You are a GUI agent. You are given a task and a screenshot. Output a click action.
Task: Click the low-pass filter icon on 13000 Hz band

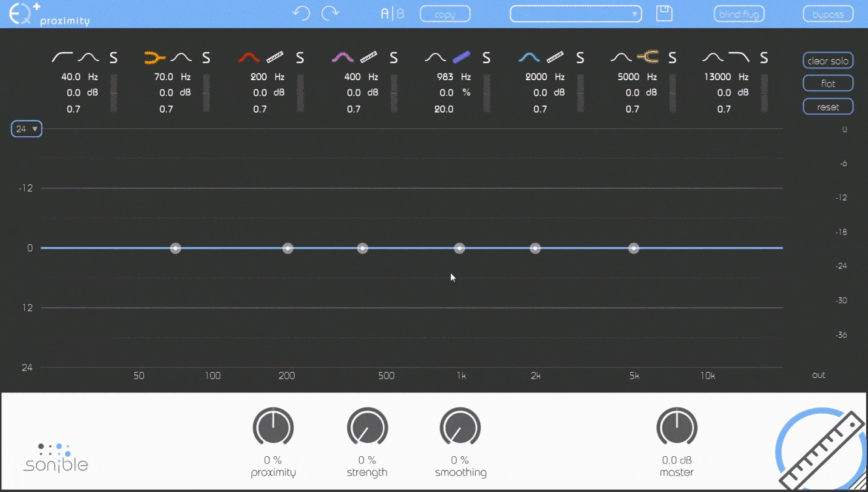[x=739, y=57]
